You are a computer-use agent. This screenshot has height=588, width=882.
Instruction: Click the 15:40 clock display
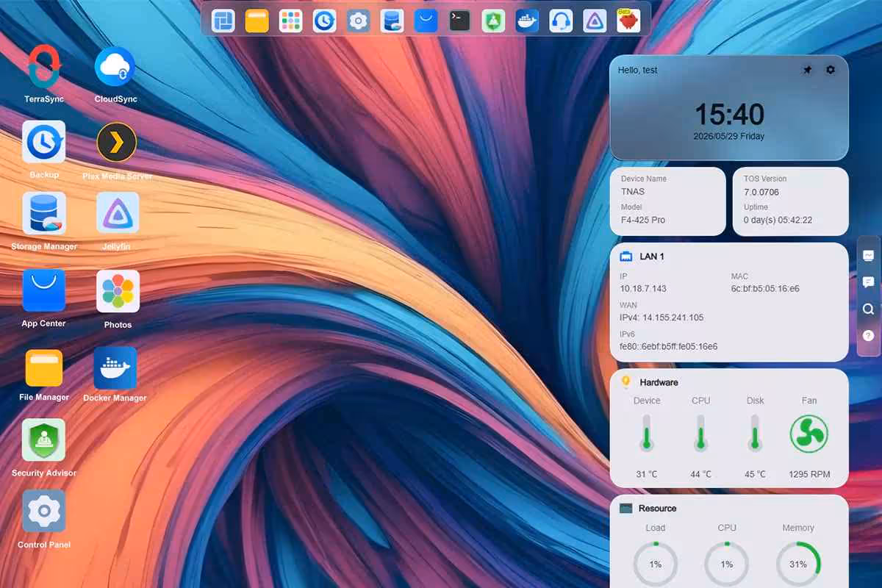point(729,115)
